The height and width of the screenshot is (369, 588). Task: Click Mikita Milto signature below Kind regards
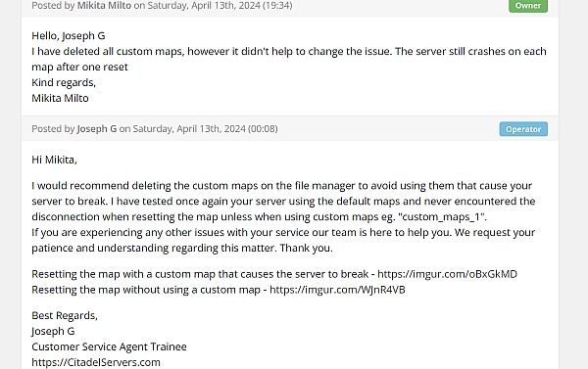click(60, 98)
